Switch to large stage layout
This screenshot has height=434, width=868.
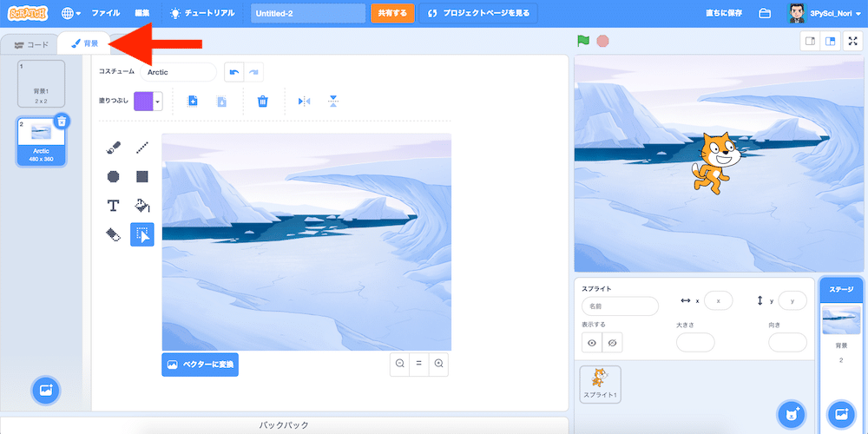pos(829,42)
